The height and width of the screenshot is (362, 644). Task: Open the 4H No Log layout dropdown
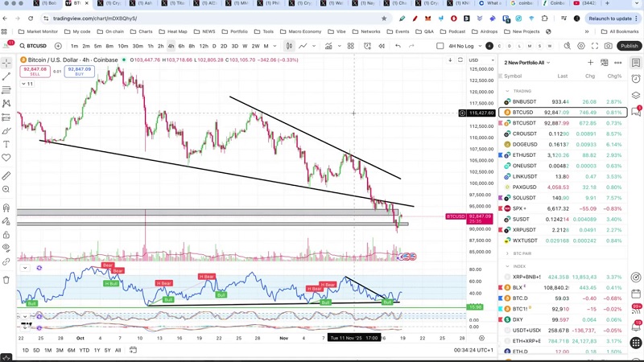click(x=463, y=46)
